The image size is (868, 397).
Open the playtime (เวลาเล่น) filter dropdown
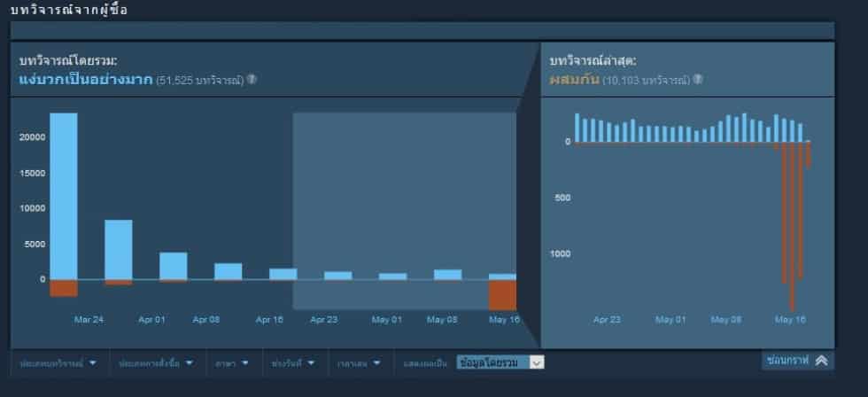point(360,363)
